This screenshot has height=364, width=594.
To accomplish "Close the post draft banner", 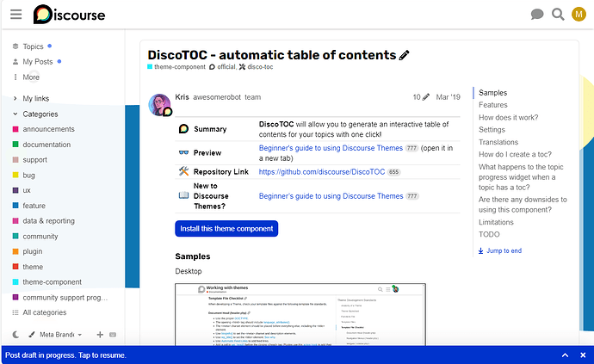I will (583, 355).
